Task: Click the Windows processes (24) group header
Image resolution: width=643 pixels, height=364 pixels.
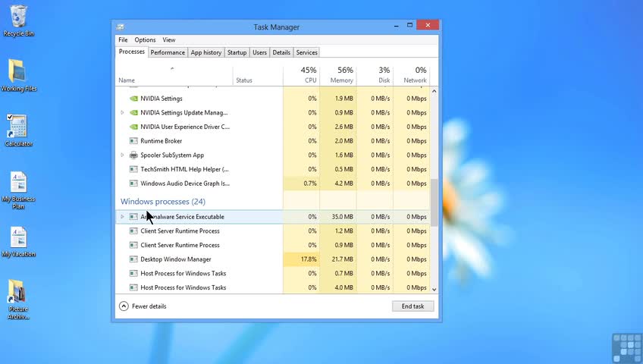Action: [x=163, y=201]
